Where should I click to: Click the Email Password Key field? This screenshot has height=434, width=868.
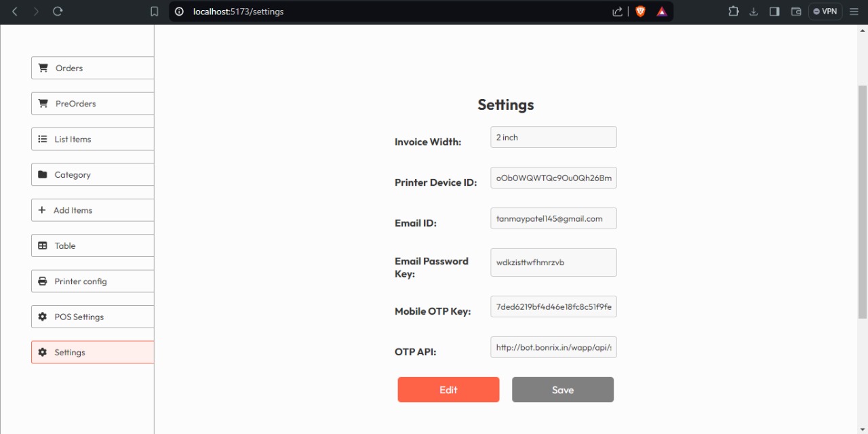tap(553, 262)
